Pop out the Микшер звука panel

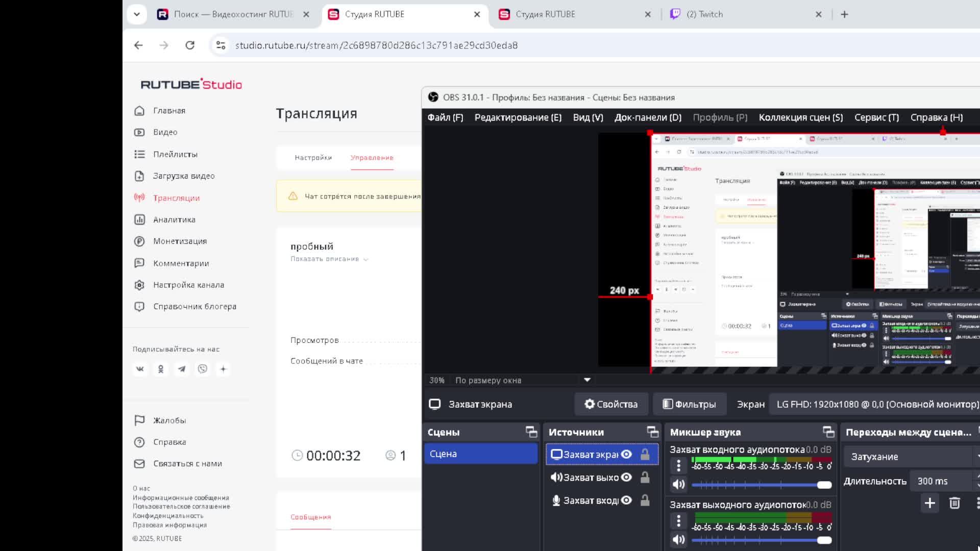(828, 431)
